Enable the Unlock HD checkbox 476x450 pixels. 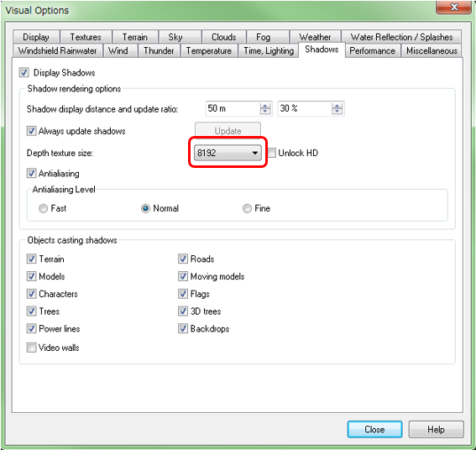272,153
